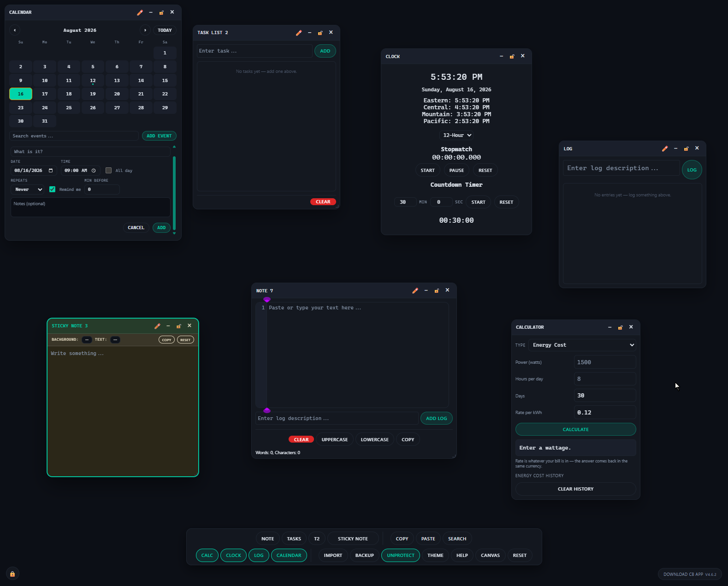Click CLEAR HISTORY in Calculator
728x586 pixels.
575,489
